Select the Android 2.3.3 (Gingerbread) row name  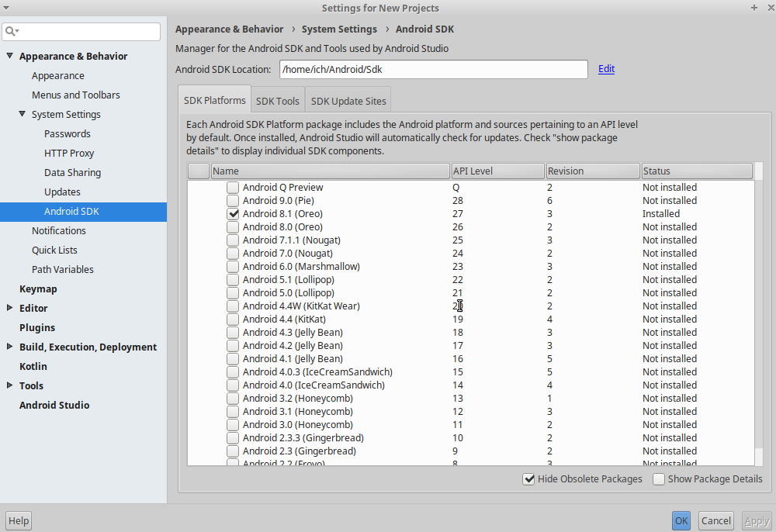coord(303,438)
